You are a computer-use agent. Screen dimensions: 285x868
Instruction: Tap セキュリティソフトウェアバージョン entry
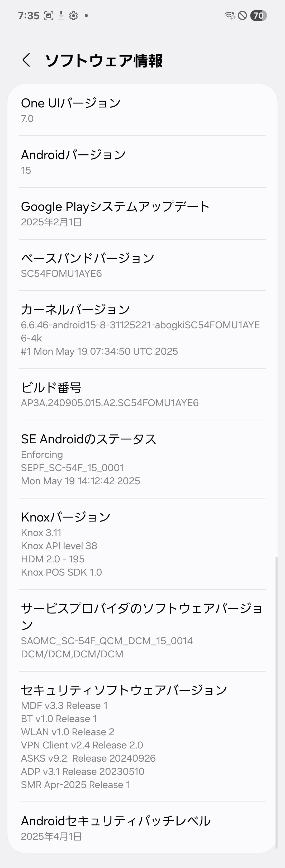point(142,737)
